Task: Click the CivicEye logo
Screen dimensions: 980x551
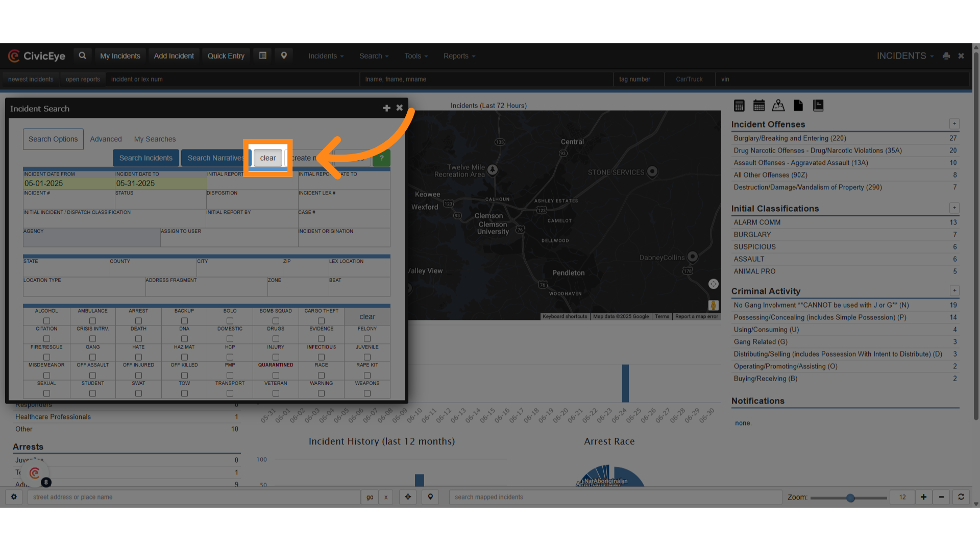Action: pos(37,56)
